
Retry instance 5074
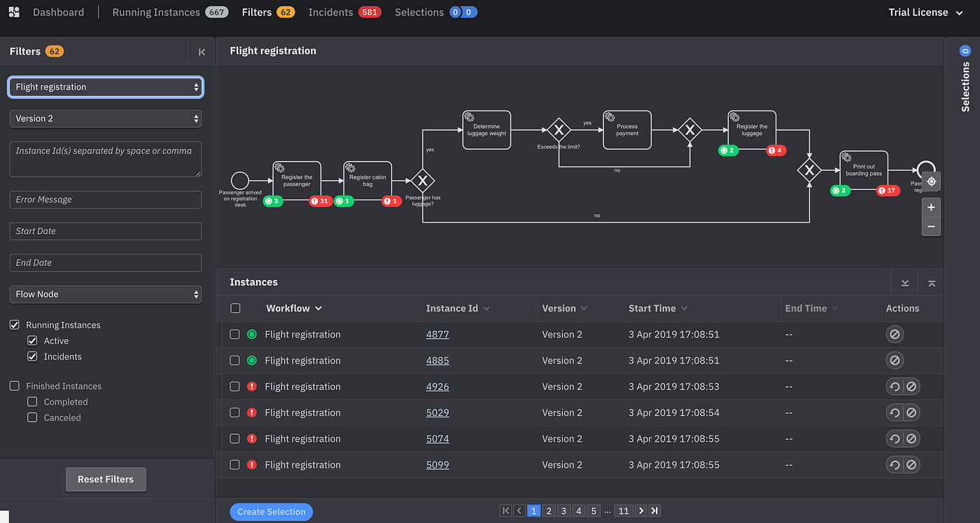point(895,439)
